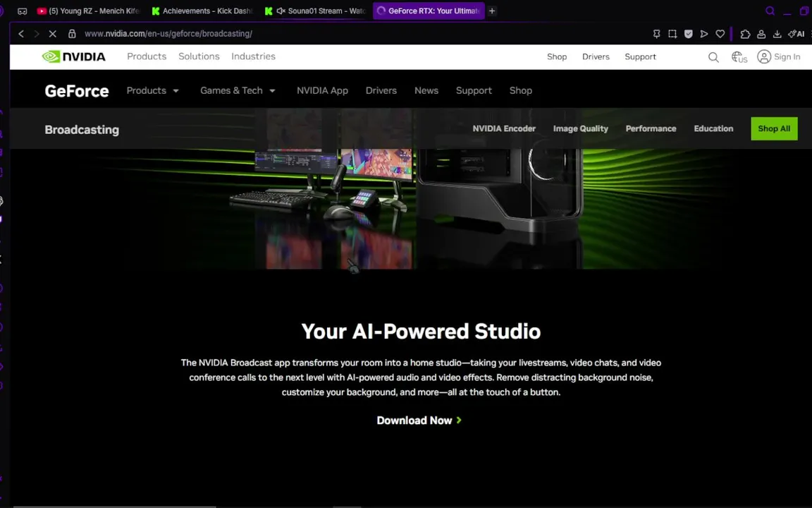Click the Download Now link
This screenshot has width=812, height=508.
[419, 421]
